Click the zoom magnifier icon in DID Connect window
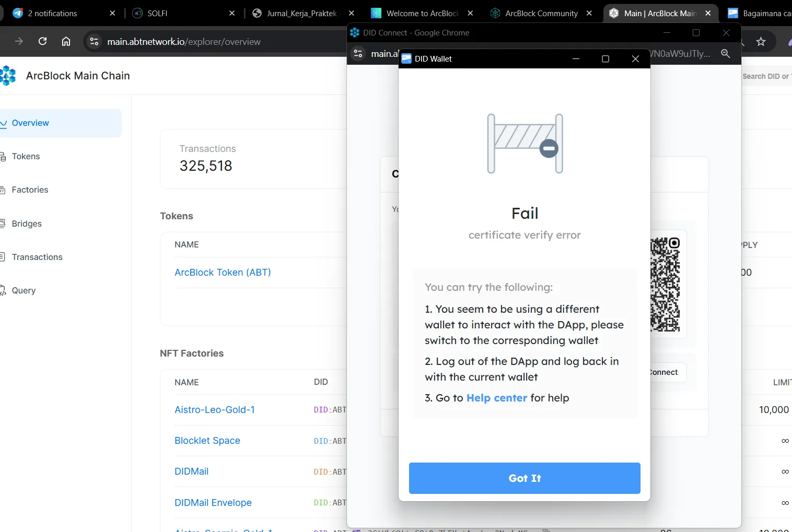The width and height of the screenshot is (792, 532). click(725, 53)
